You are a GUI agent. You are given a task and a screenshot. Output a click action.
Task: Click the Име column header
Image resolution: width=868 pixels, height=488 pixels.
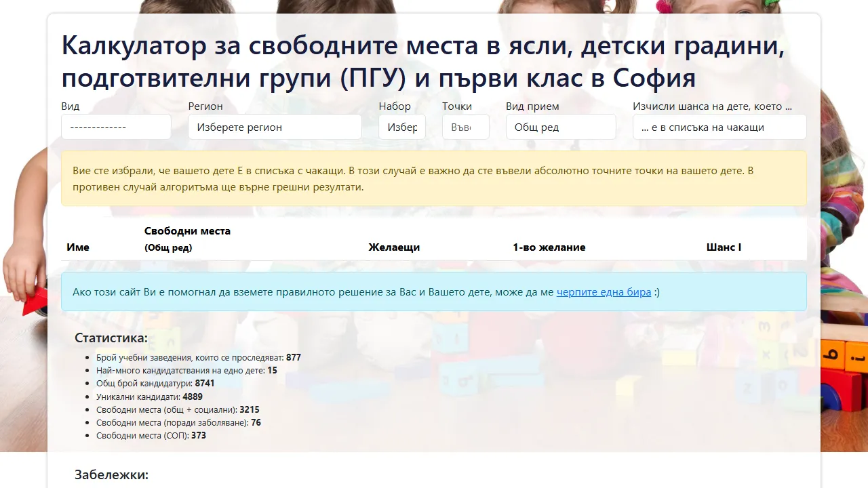(x=78, y=247)
